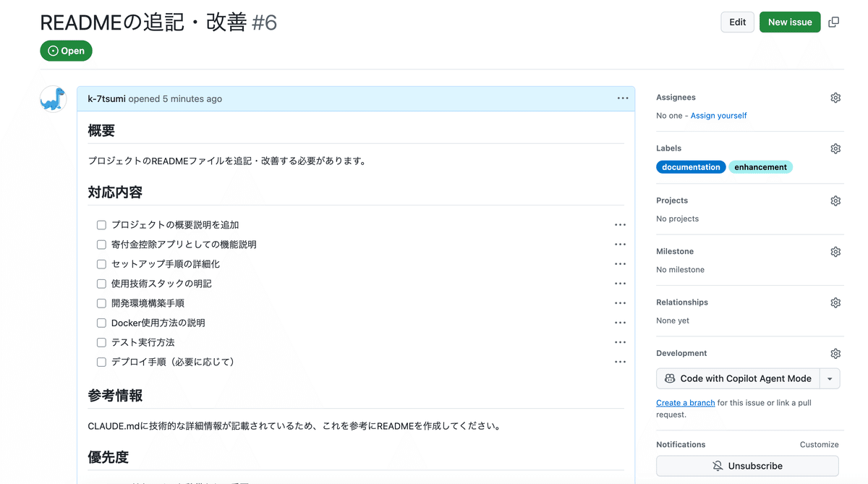The width and height of the screenshot is (868, 484).
Task: Check the テスト実行方法 task
Action: pos(101,342)
